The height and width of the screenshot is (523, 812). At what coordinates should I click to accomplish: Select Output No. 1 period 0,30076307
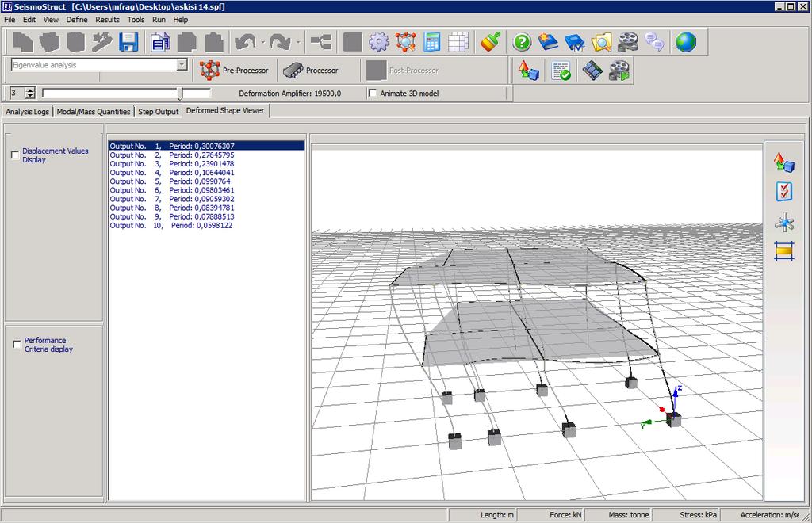click(207, 147)
